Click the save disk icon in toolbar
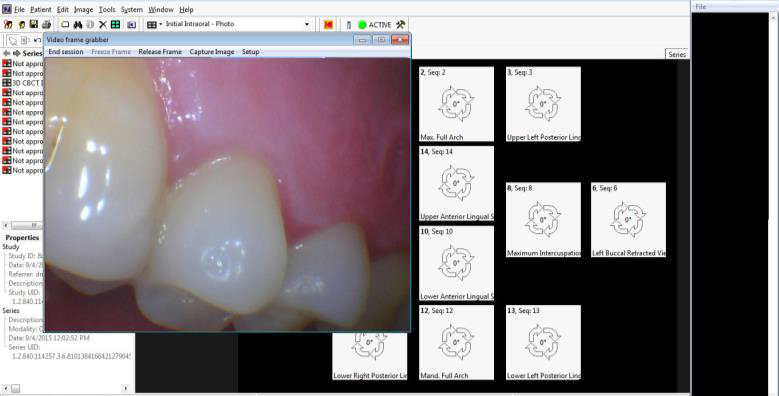 34,24
